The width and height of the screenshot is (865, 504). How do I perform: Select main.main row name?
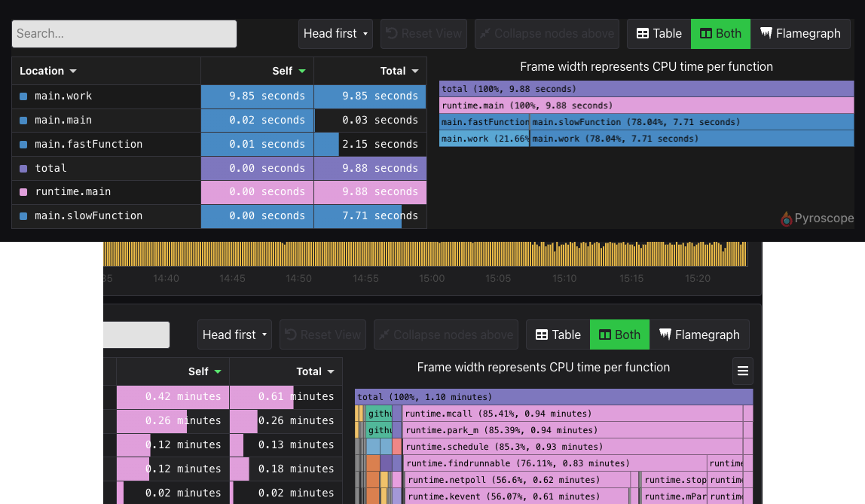(63, 121)
